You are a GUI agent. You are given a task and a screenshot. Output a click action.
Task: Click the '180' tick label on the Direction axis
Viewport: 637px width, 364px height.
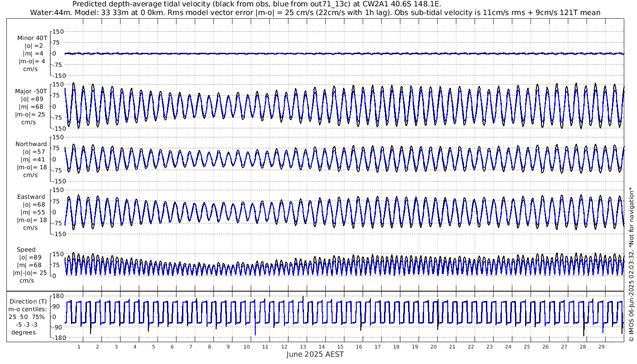(58, 296)
